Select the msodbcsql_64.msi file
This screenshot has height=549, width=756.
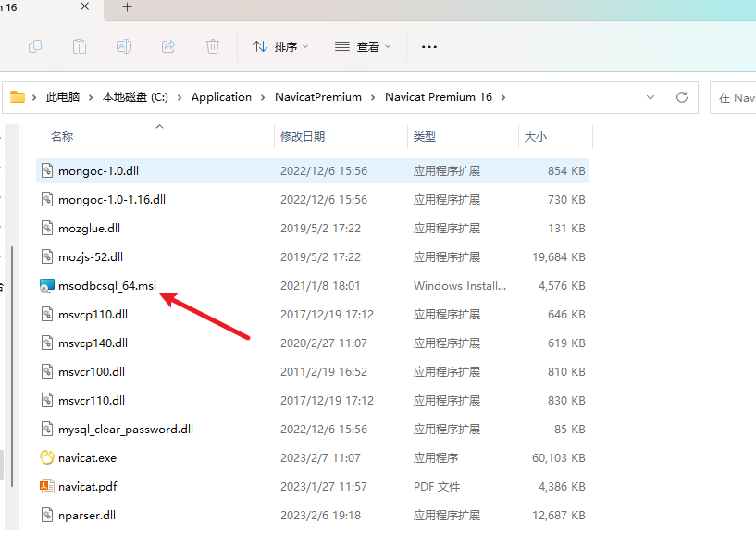coord(313,285)
